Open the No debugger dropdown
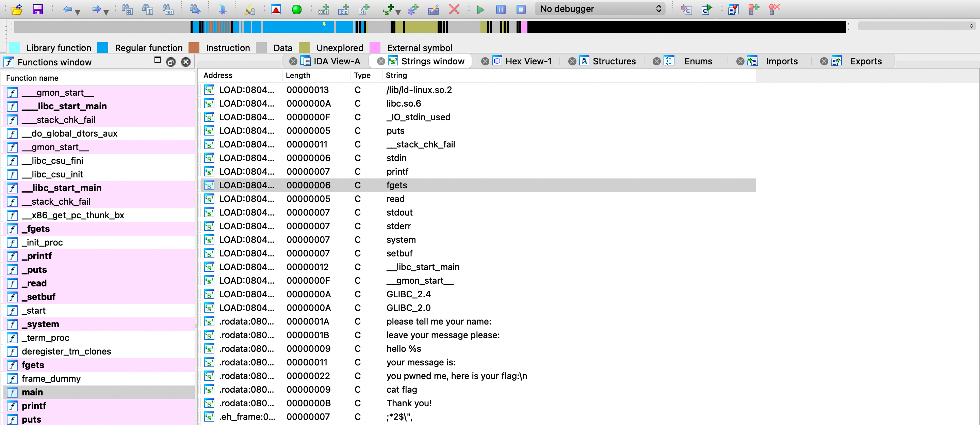Screen dimensions: 980x425 (600, 9)
